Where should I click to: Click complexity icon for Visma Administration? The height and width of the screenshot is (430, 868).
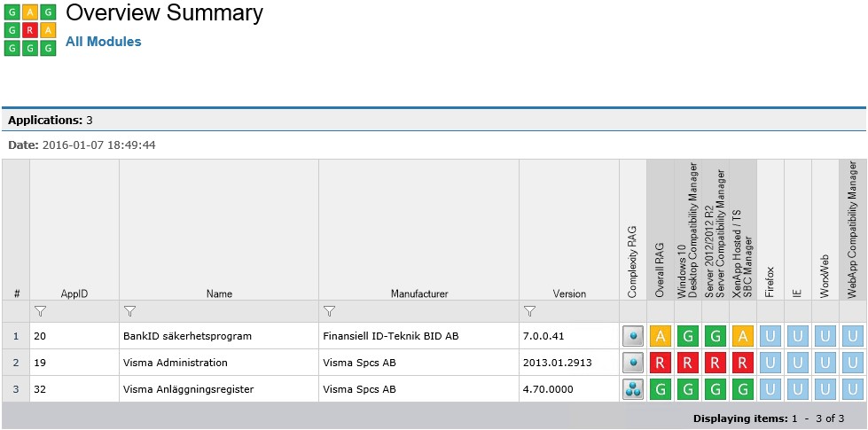[632, 363]
